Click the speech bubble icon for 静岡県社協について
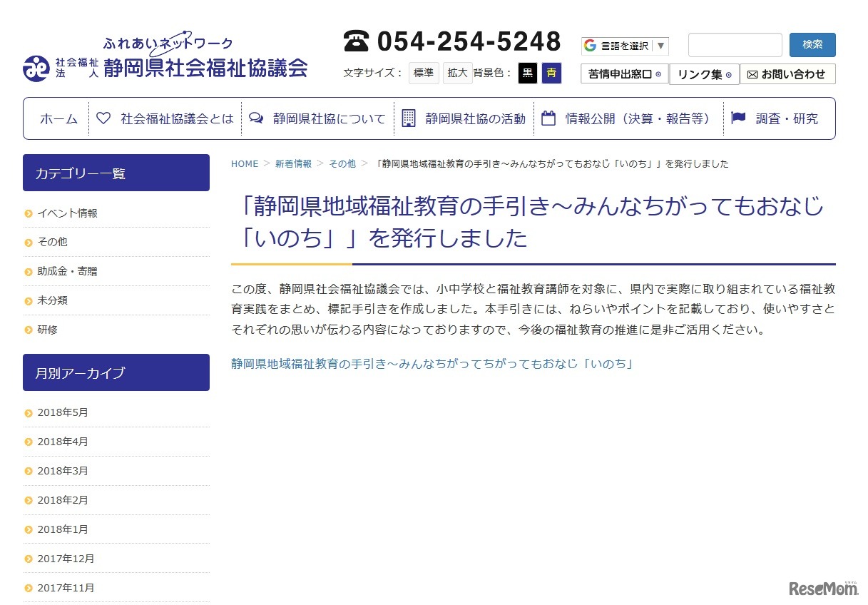The height and width of the screenshot is (605, 868). click(256, 118)
